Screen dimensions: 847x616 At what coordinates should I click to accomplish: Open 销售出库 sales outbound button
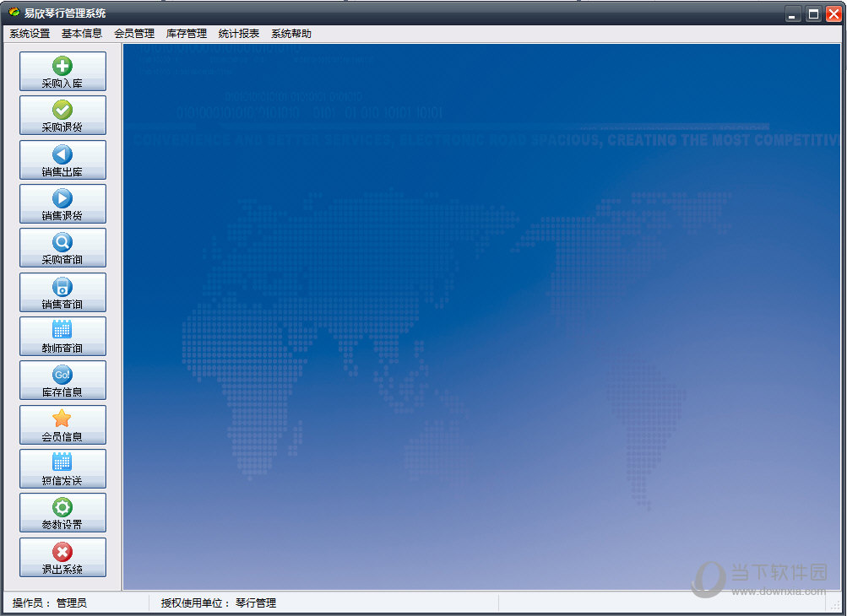(x=62, y=159)
